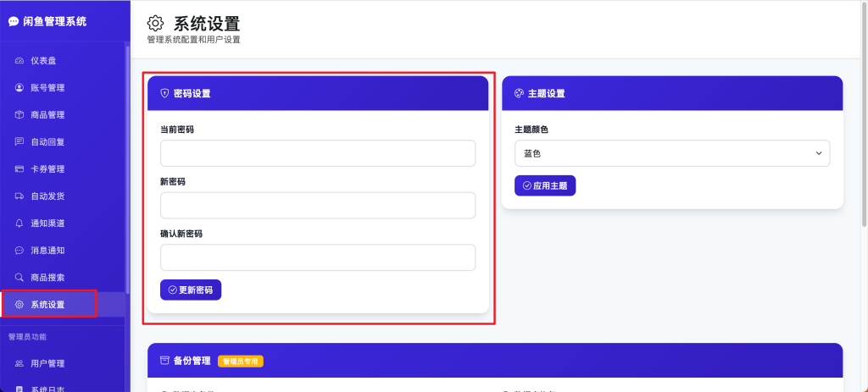Click the product search magnifier icon
Viewport: 868px width, 392px height.
coord(19,278)
